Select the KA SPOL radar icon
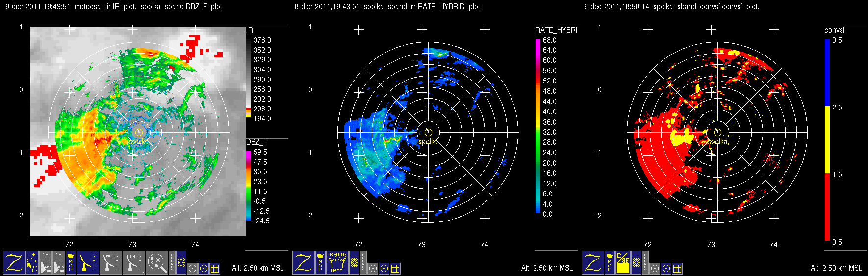The image size is (868, 276). pos(134,263)
